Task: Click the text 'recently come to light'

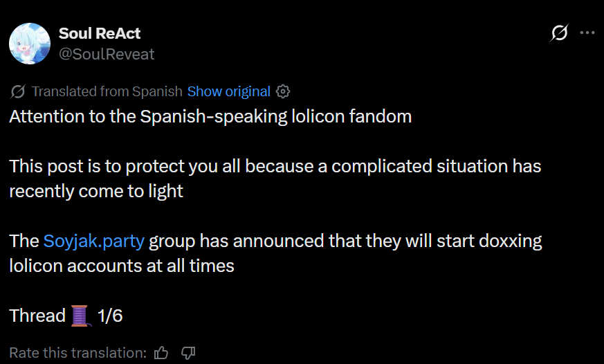Action: (x=96, y=192)
